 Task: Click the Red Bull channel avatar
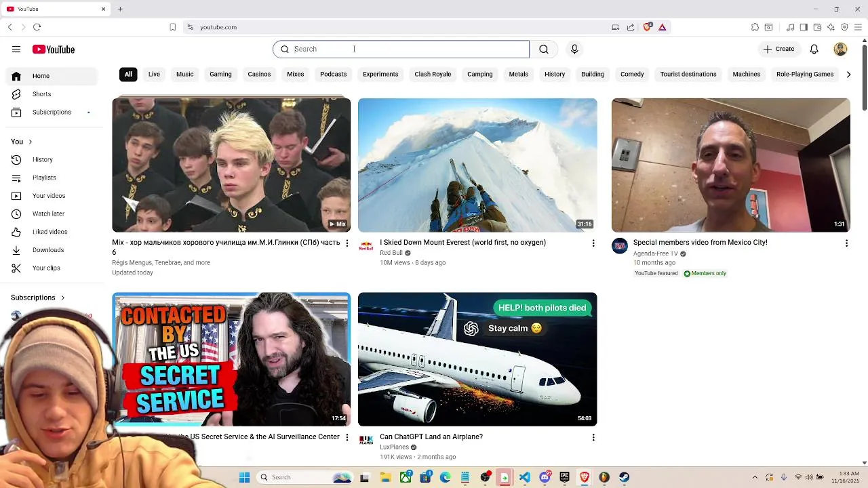click(366, 246)
